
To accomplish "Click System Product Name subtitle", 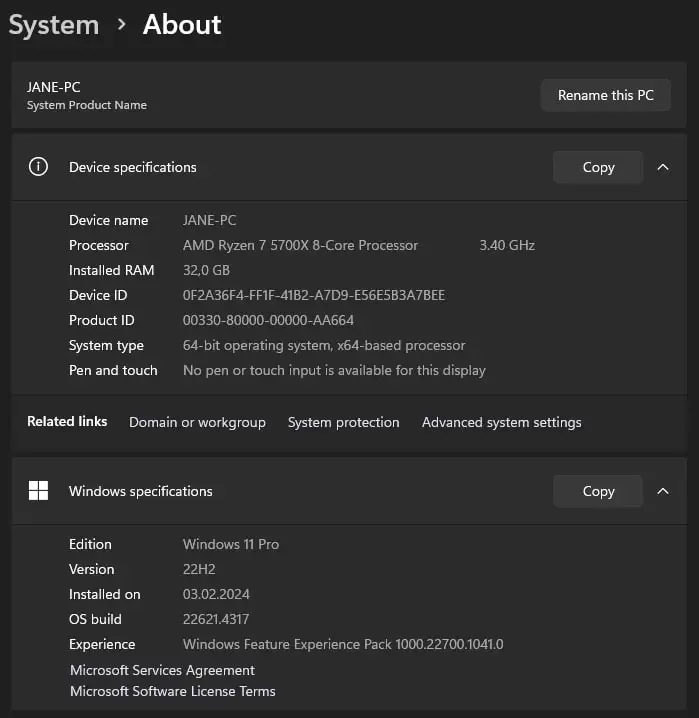I will (87, 105).
